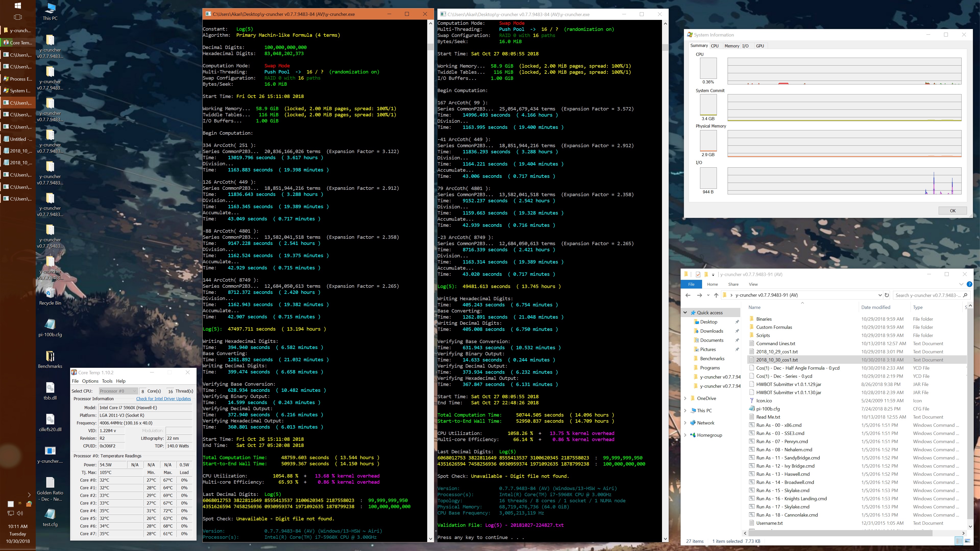Toggle large icons view in Explorer status bar
The height and width of the screenshot is (551, 980).
click(967, 541)
